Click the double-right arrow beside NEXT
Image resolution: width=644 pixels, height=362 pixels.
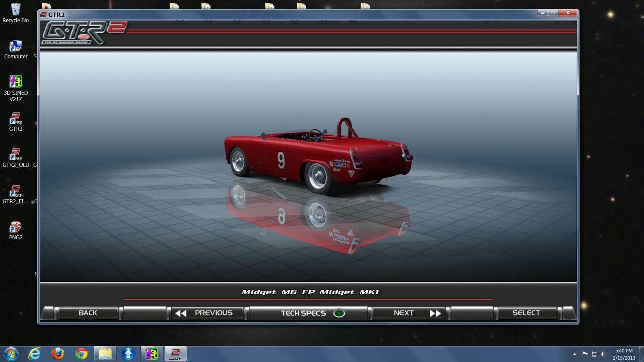435,313
